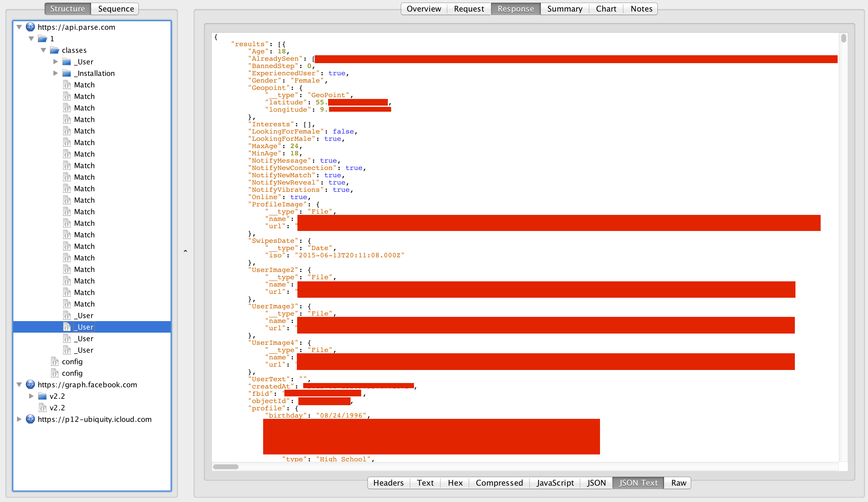This screenshot has width=868, height=502.
Task: Expand the _User folder node
Action: click(x=56, y=62)
